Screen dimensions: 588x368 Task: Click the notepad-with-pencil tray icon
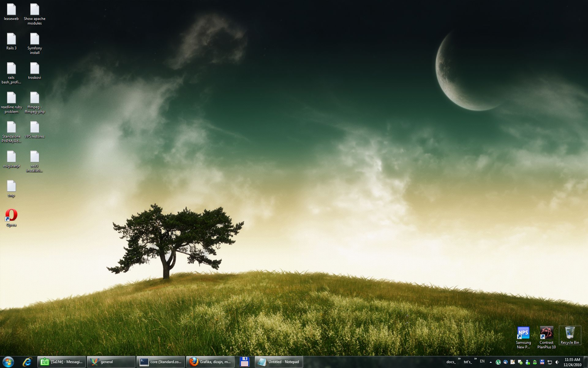pyautogui.click(x=513, y=362)
